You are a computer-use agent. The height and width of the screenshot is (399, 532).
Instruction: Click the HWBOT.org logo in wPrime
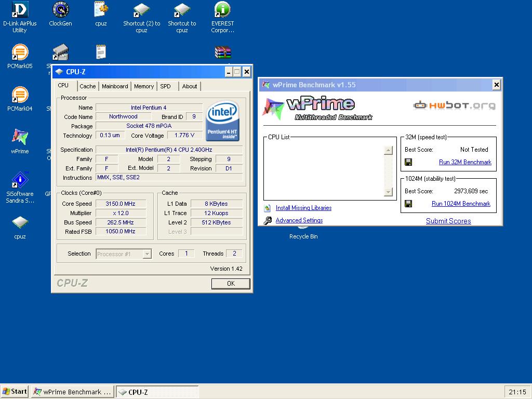pos(454,105)
